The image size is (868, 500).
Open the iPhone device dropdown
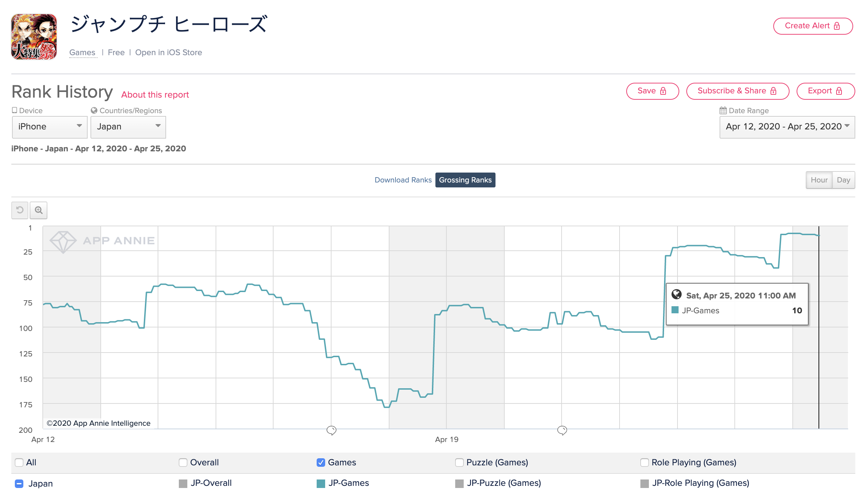[49, 127]
